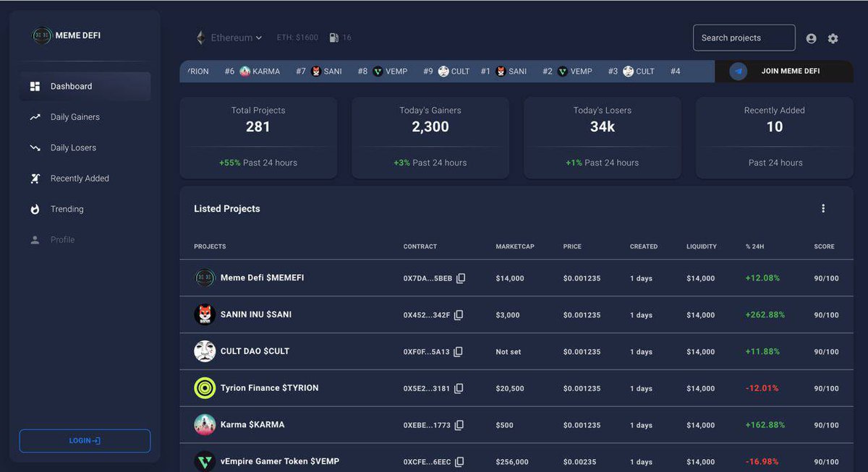This screenshot has height=472, width=868.
Task: Click the +262.88% value for SANIN INU
Action: tap(765, 315)
